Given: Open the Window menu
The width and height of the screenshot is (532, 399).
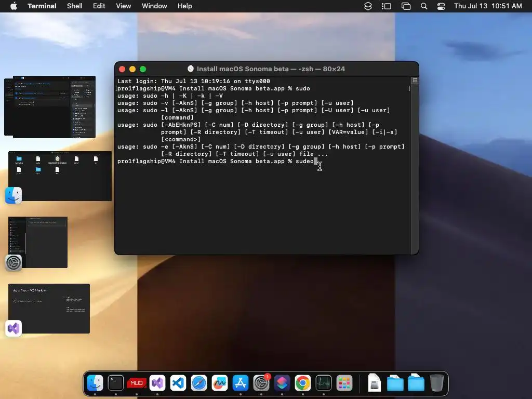Looking at the screenshot, I should (154, 6).
